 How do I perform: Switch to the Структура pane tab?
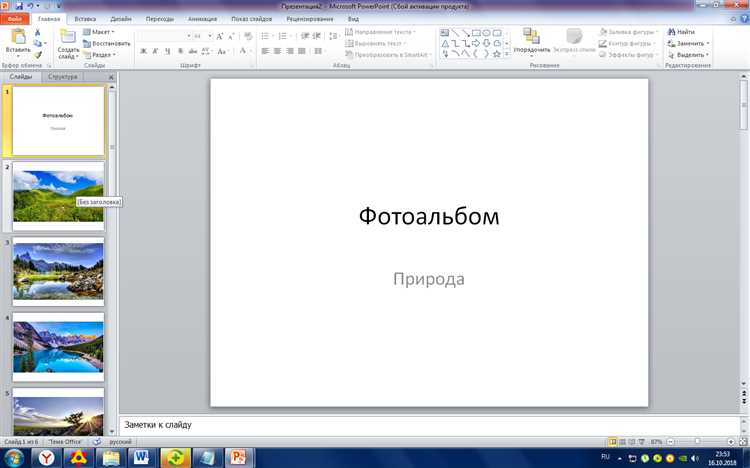[62, 76]
